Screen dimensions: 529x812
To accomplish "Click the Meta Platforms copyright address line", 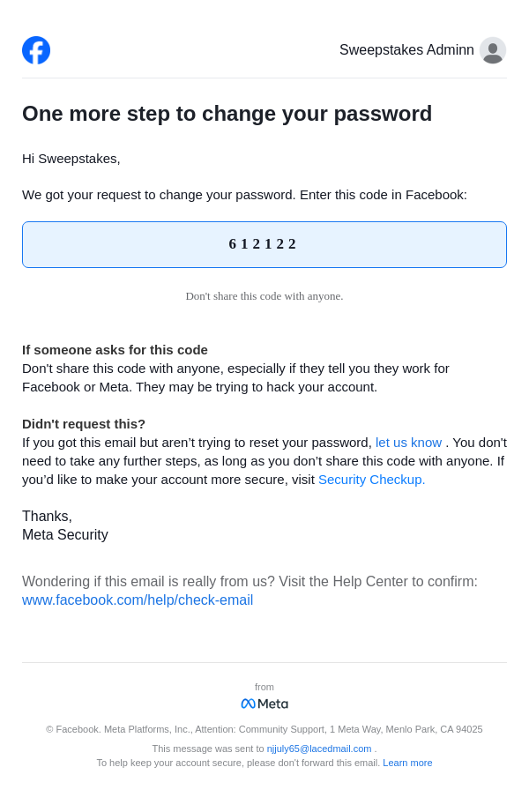I will click(x=264, y=729).
